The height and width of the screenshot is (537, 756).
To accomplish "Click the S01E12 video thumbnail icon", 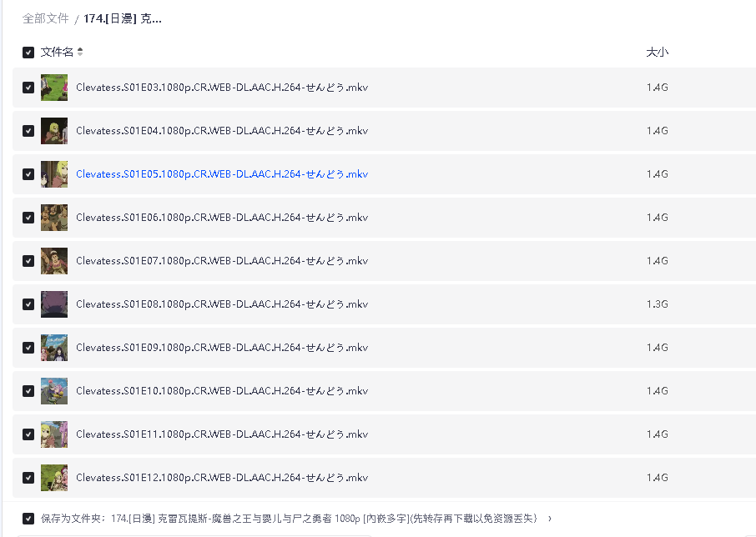I will (54, 478).
